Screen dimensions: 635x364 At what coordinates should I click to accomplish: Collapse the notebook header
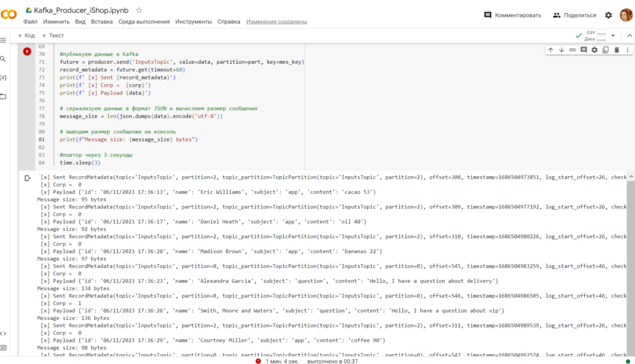pos(629,35)
